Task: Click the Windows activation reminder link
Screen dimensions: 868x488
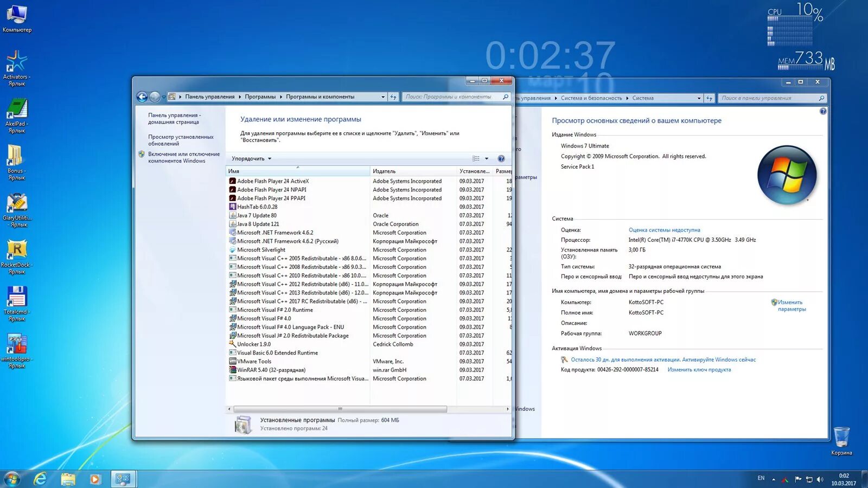Action: 663,360
